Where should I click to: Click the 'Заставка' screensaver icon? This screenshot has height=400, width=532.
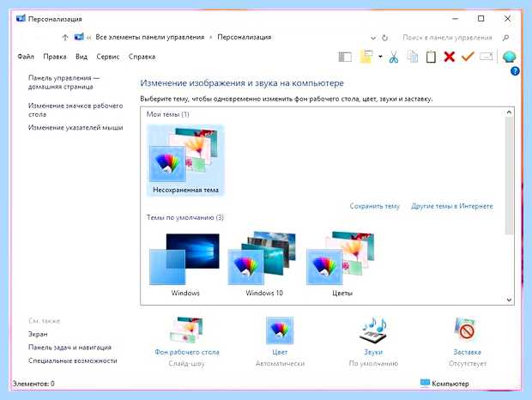click(x=467, y=330)
